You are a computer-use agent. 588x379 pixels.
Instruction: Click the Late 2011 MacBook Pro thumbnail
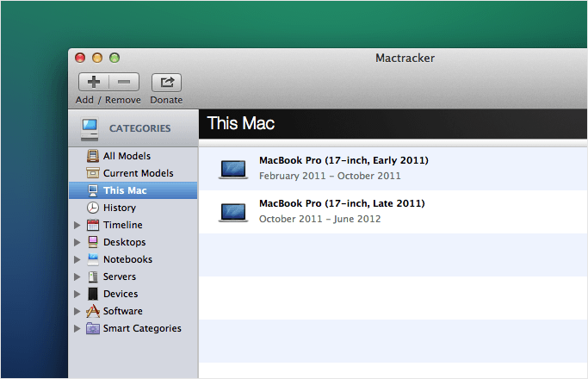pyautogui.click(x=233, y=213)
